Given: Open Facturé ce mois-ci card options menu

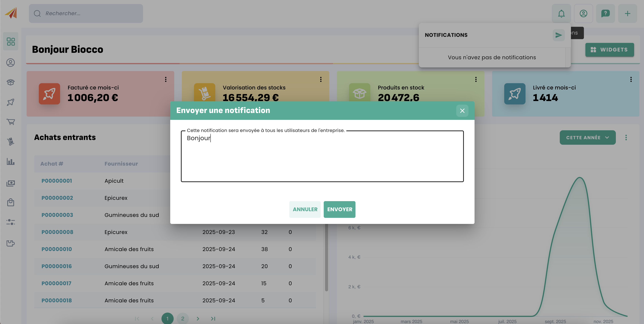Looking at the screenshot, I should pyautogui.click(x=165, y=79).
